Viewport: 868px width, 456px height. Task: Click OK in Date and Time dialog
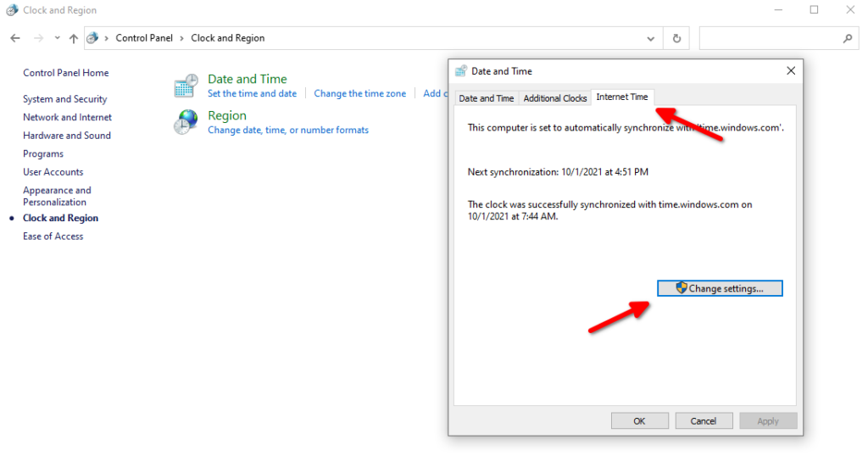[639, 420]
